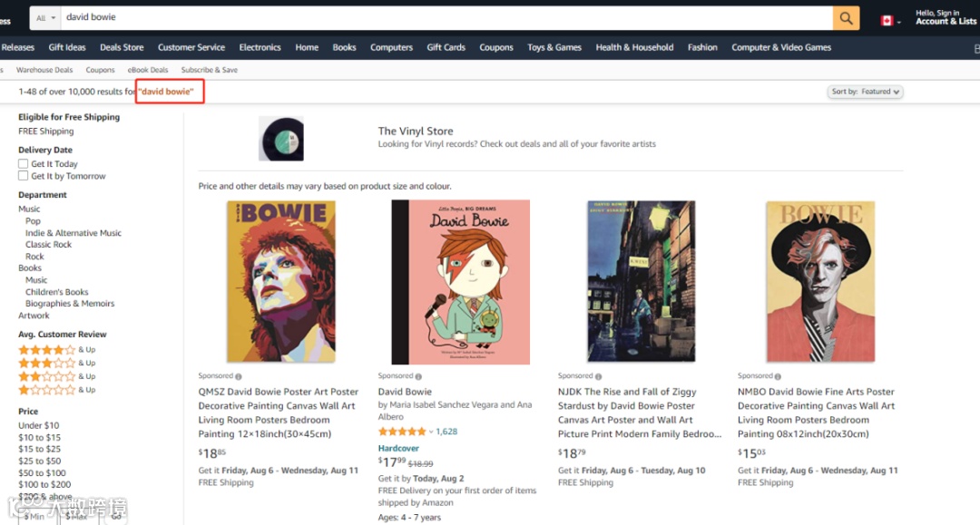Open Gift Ideas in navigation bar
Viewport: 980px width, 525px height.
click(67, 47)
